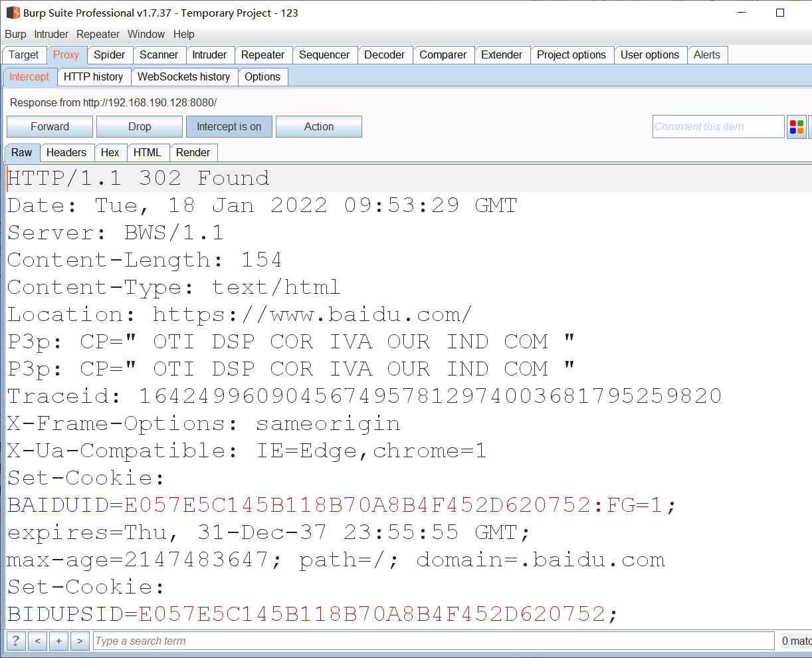The image size is (812, 658).
Task: Open the Repeater menu in menu bar
Action: pos(98,35)
